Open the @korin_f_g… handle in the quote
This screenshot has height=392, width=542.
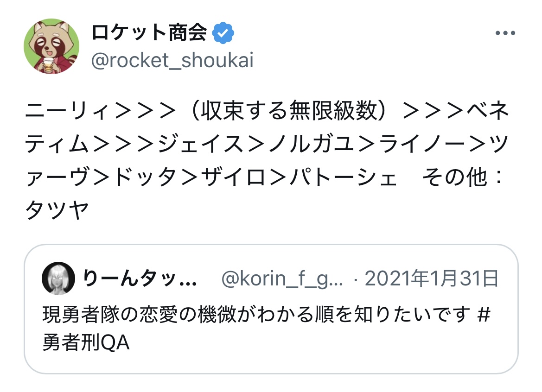pos(282,278)
